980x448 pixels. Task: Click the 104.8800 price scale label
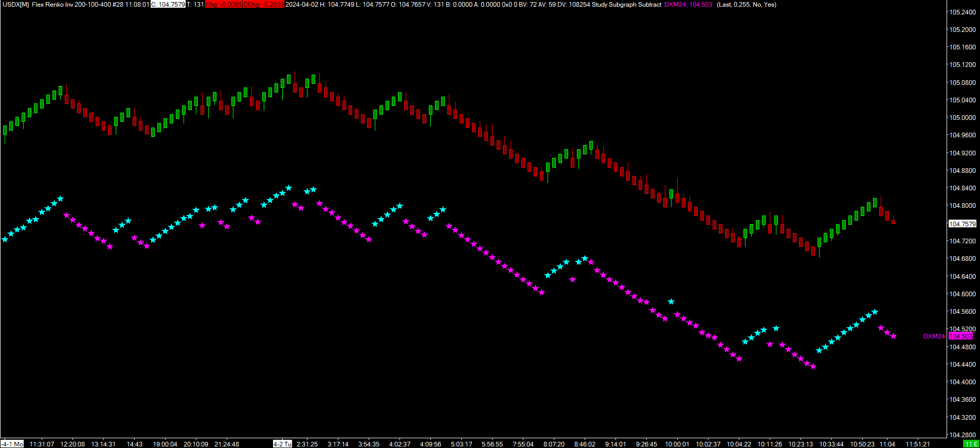pos(962,170)
